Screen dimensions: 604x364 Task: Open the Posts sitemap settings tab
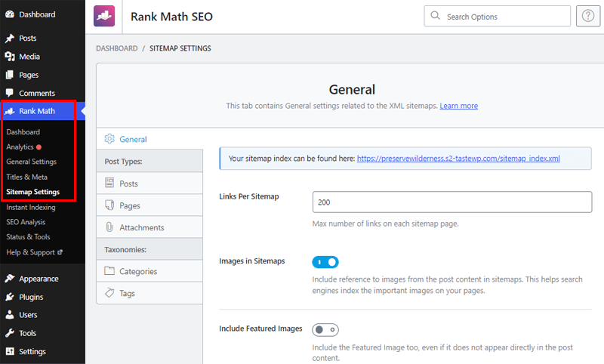149,184
